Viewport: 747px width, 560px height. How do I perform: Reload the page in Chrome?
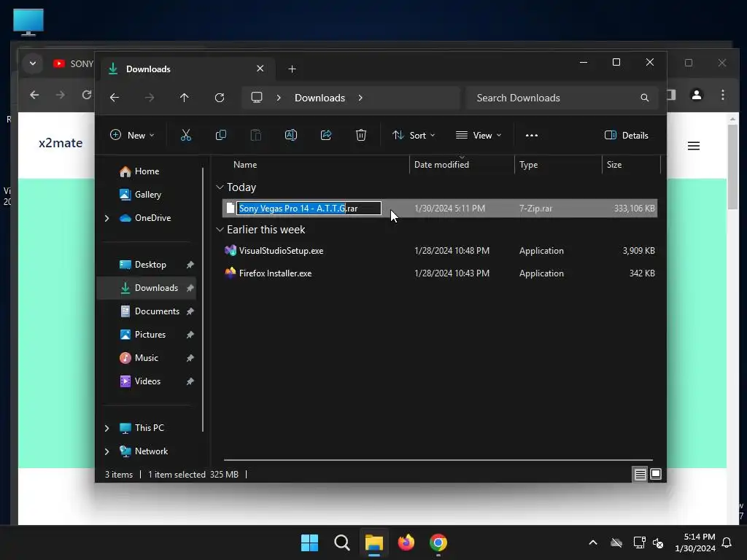coord(86,95)
